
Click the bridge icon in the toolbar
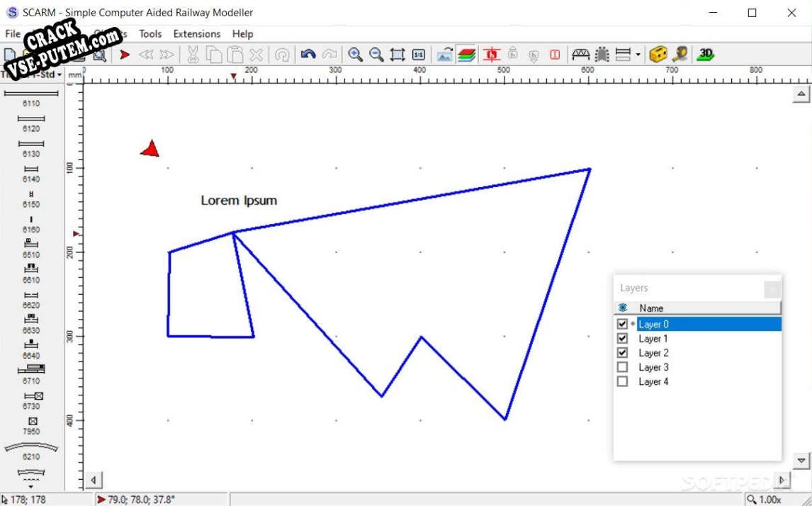pos(580,54)
